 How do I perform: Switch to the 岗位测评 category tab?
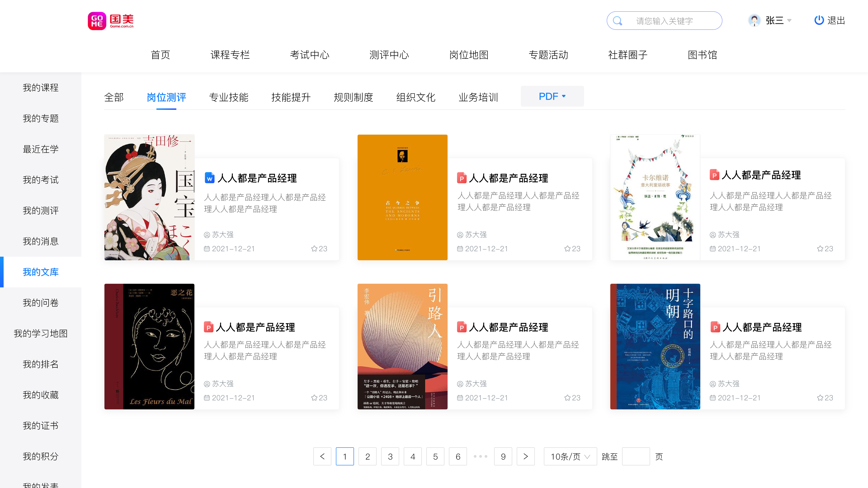click(x=167, y=97)
